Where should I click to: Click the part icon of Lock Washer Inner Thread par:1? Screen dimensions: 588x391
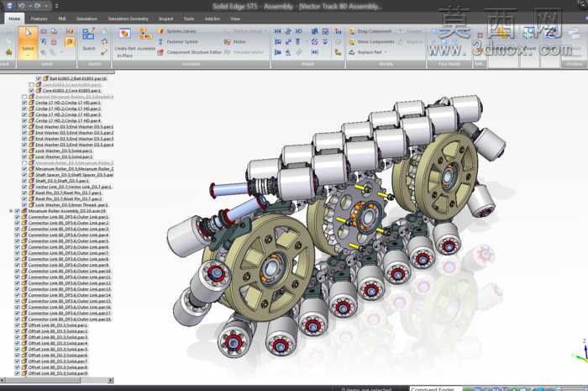pyautogui.click(x=32, y=205)
